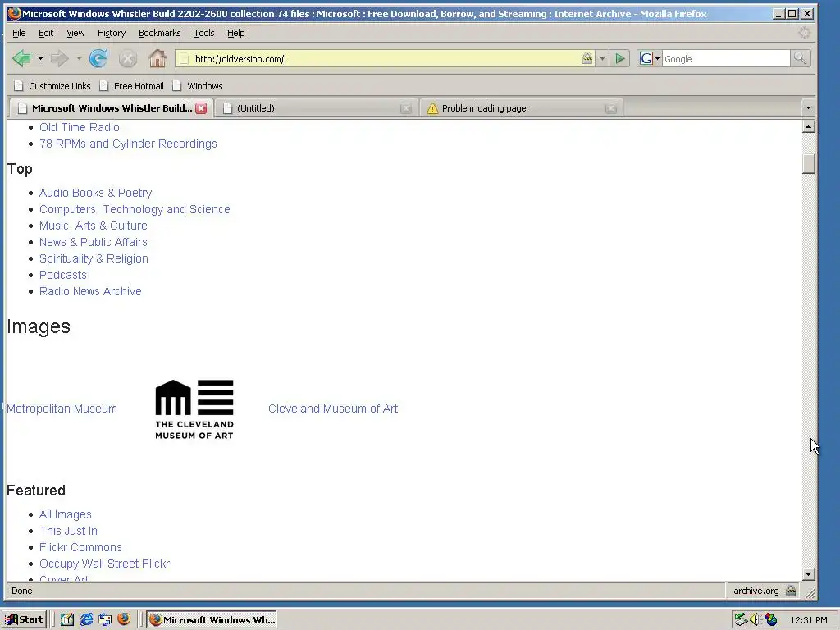Open the Google search engine selector
Screen dimensions: 840x630
(x=650, y=58)
